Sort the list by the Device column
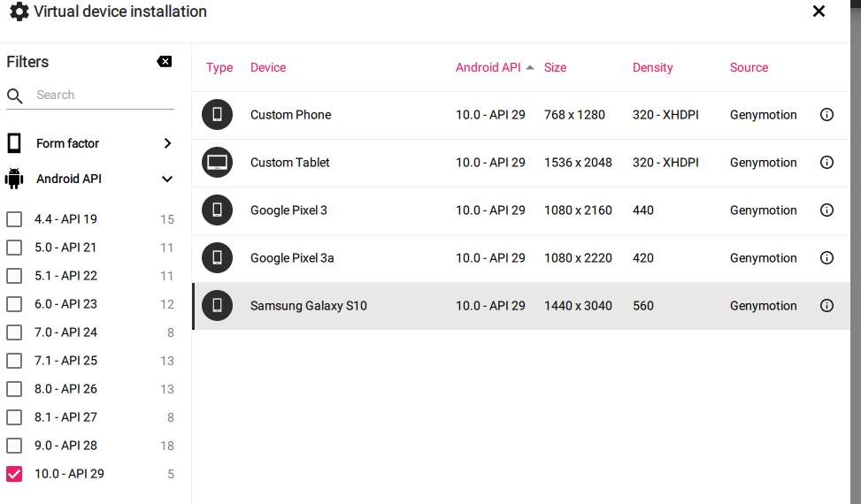Screen dimensions: 861x504 [x=268, y=67]
